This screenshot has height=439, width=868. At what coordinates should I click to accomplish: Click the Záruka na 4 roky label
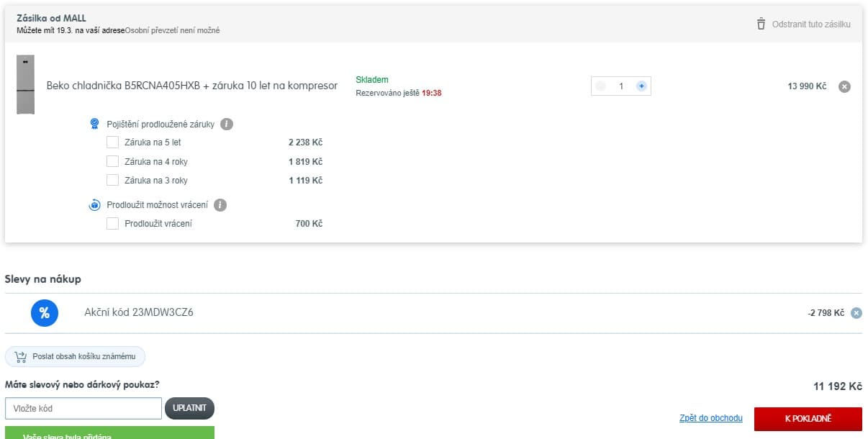(x=156, y=162)
